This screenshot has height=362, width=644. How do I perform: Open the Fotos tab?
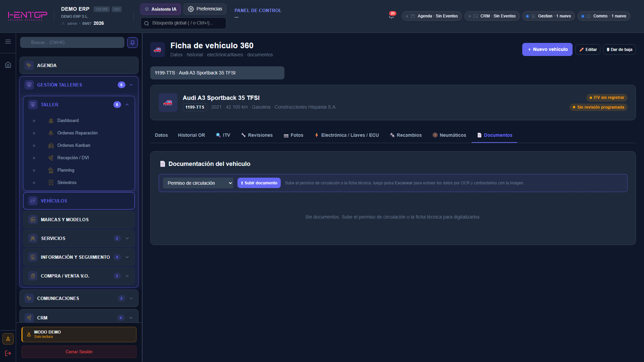point(293,135)
